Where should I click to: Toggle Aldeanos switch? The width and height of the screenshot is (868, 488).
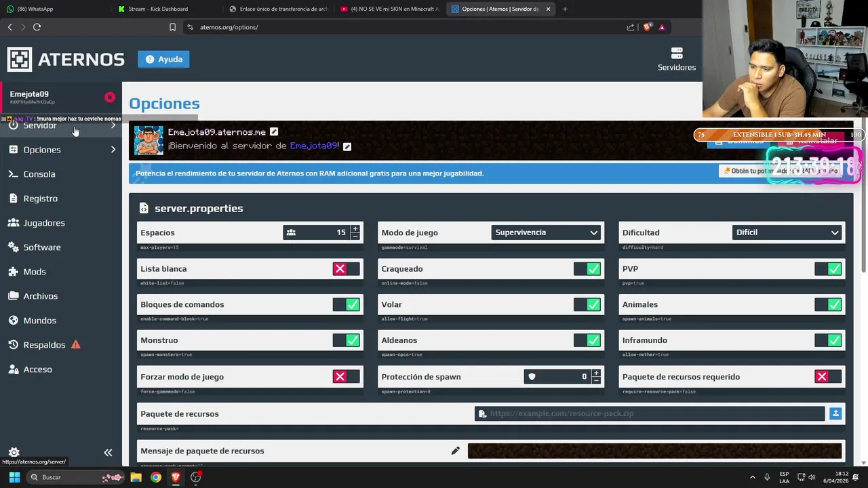[x=587, y=340]
